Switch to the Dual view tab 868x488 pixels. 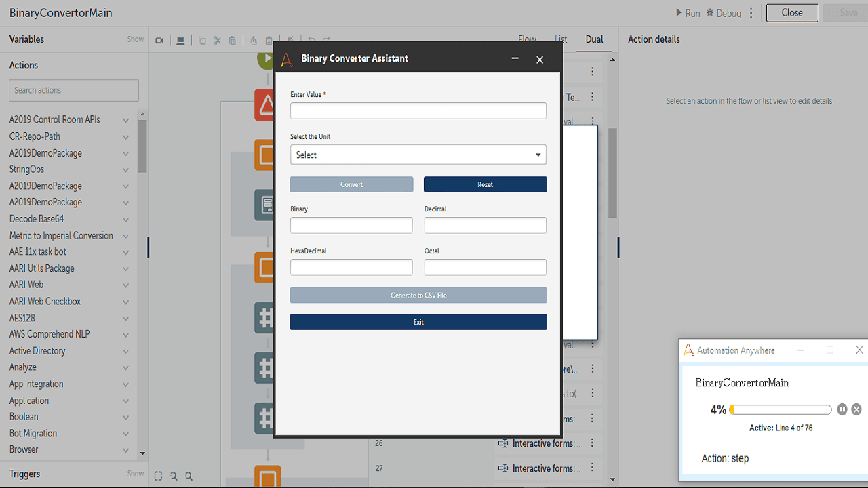[595, 39]
